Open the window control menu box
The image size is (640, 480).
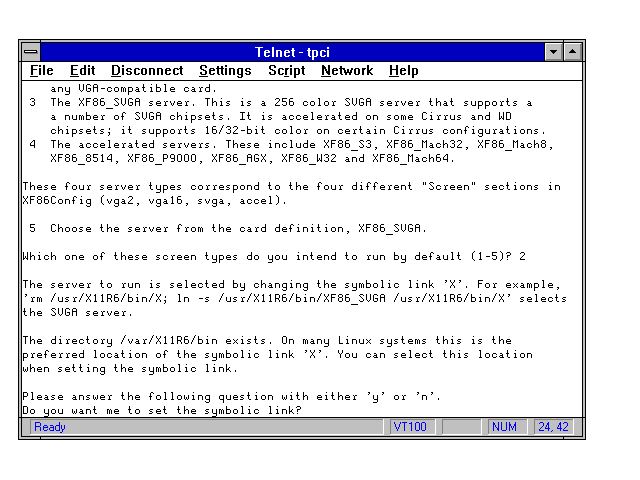pos(31,51)
